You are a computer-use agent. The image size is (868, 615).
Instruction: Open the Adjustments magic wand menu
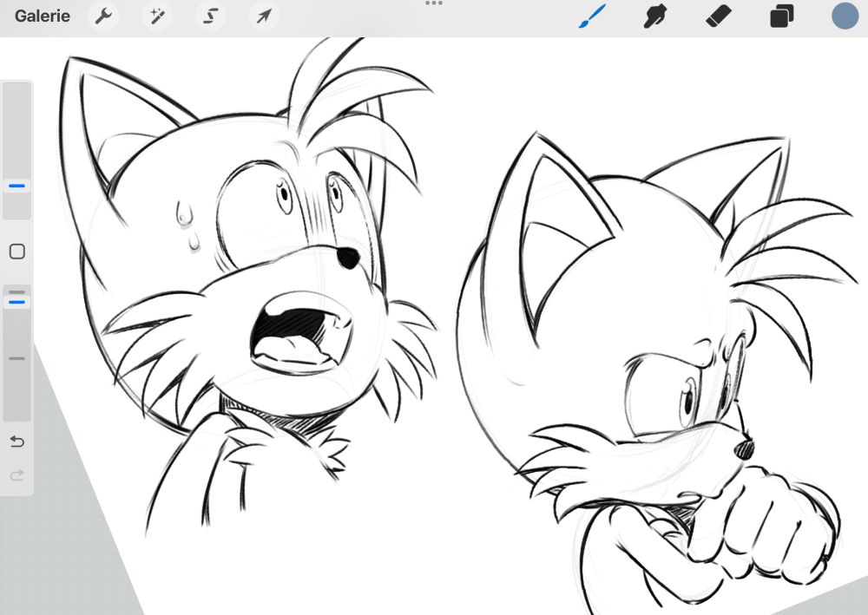click(156, 16)
